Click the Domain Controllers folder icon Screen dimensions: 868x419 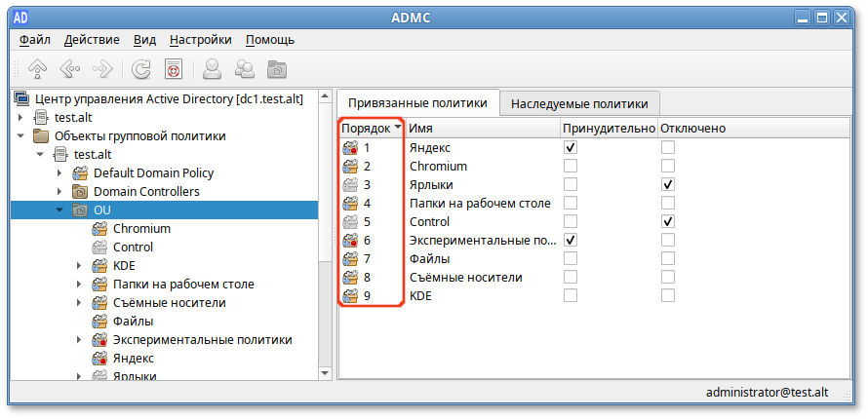pyautogui.click(x=80, y=192)
